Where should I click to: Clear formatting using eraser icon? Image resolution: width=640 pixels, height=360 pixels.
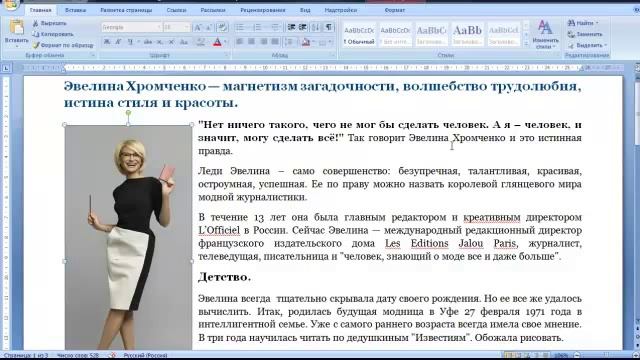click(222, 27)
